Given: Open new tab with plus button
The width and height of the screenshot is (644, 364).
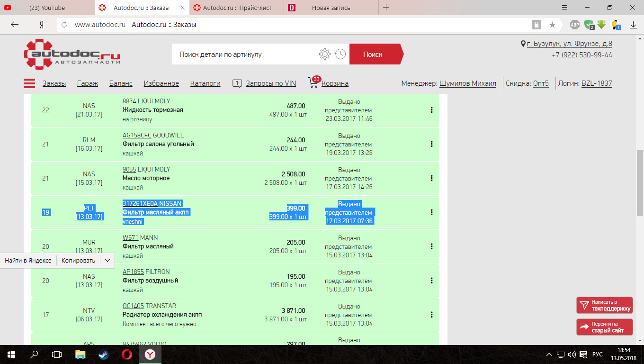Looking at the screenshot, I should (386, 8).
